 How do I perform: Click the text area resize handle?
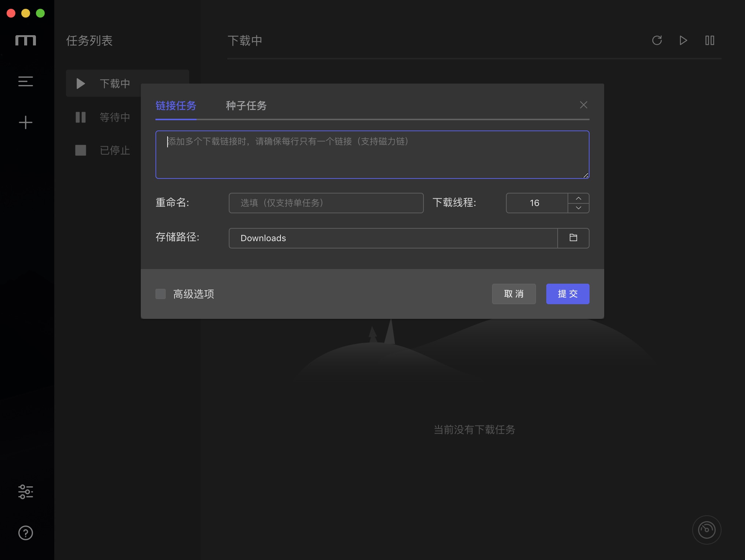(x=586, y=175)
